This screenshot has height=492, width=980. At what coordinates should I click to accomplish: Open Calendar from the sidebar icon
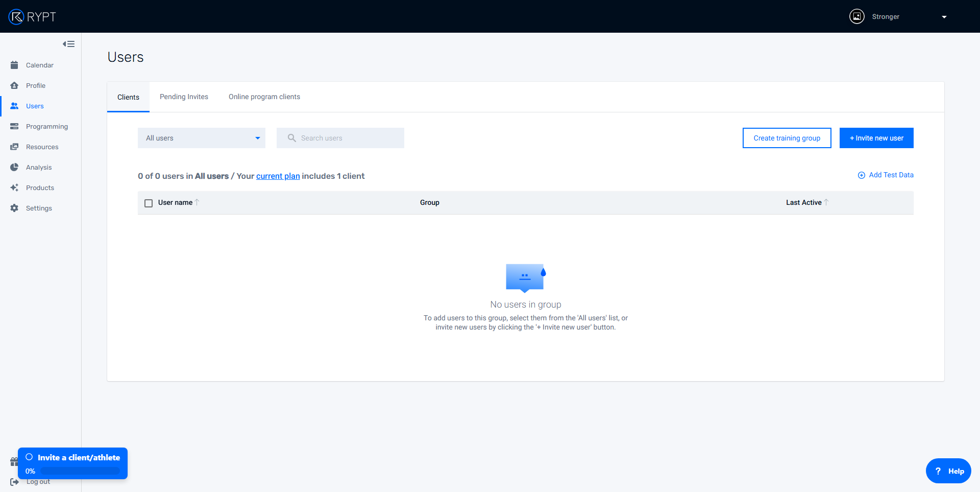click(14, 65)
